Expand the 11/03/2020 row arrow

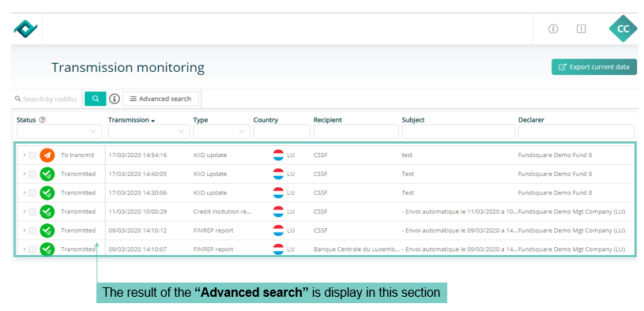(24, 212)
